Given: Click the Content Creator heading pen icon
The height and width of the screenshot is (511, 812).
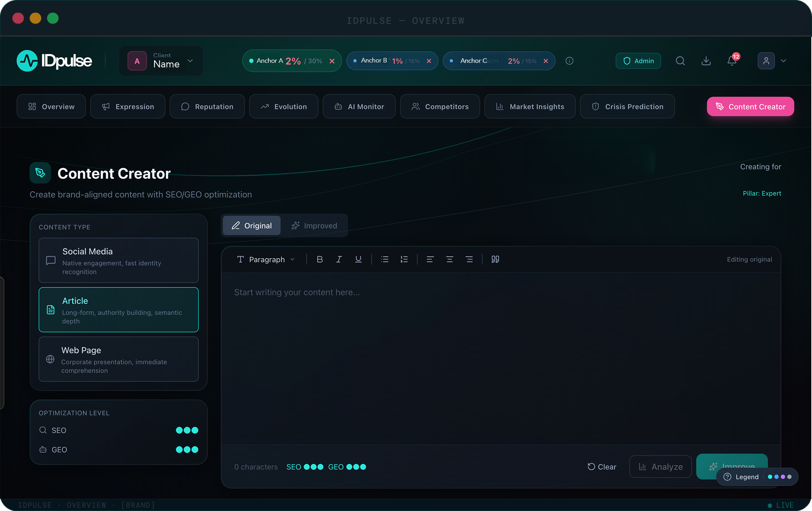Looking at the screenshot, I should point(40,173).
